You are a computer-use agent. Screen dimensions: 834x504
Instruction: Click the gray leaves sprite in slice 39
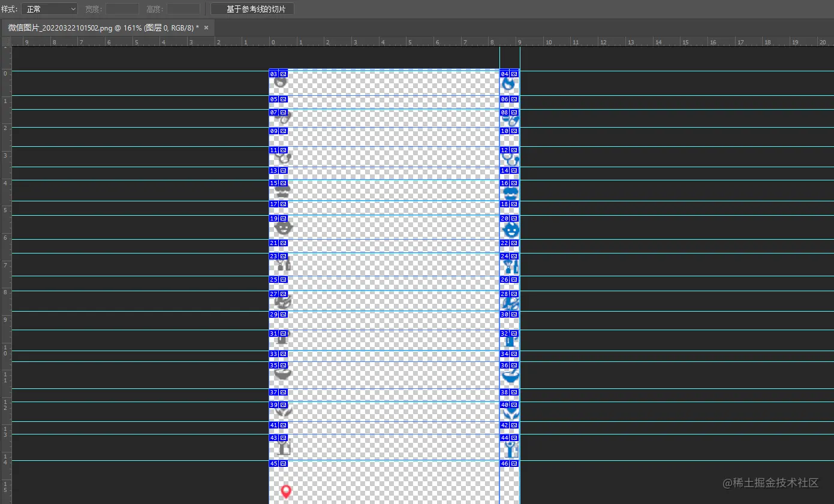click(x=283, y=412)
